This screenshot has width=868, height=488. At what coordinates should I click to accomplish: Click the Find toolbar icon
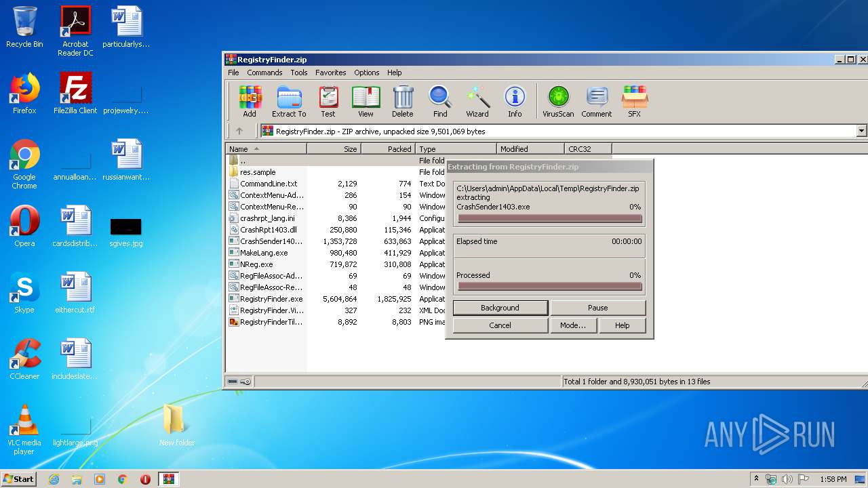[440, 102]
